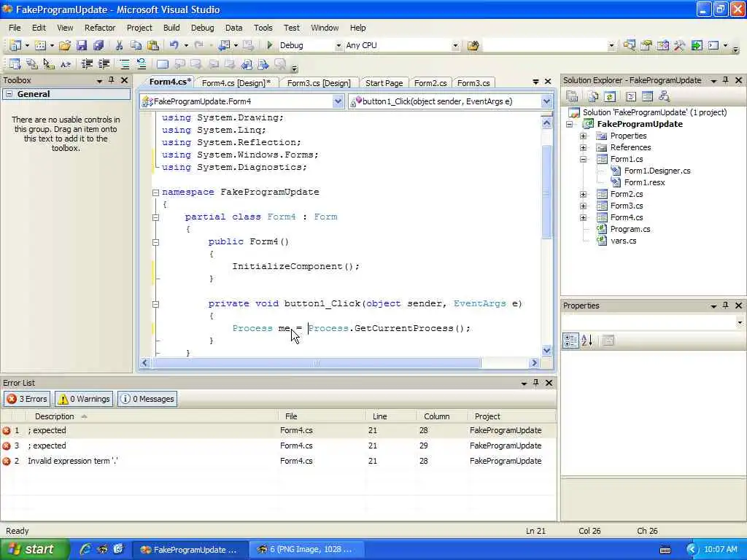Click the Save All icon
This screenshot has height=560, width=747.
(x=98, y=45)
